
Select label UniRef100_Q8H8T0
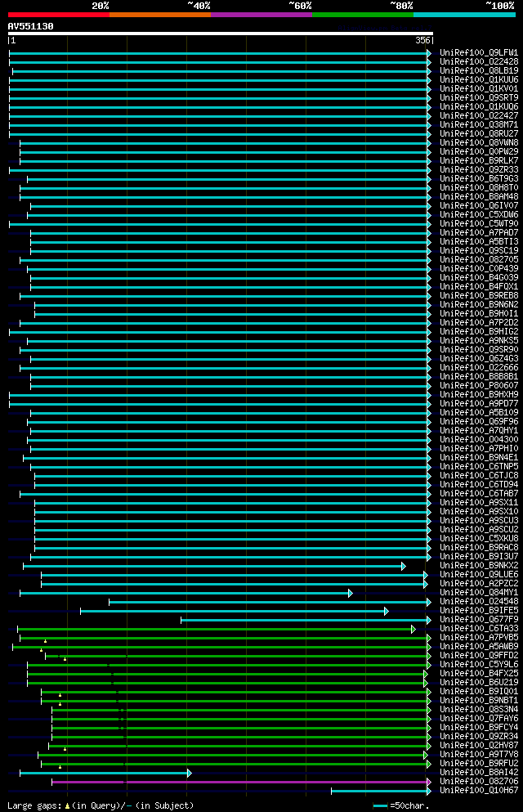tap(479, 187)
